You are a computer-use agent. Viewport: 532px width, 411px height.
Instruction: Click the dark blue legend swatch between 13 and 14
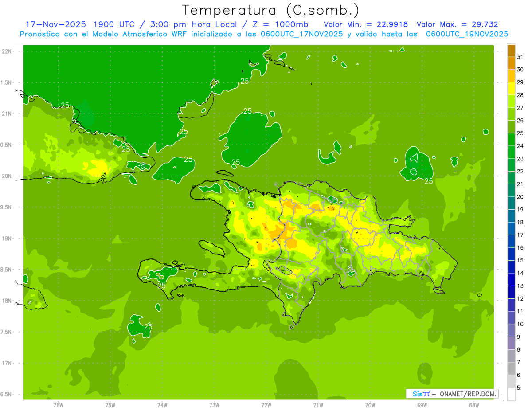pos(511,280)
